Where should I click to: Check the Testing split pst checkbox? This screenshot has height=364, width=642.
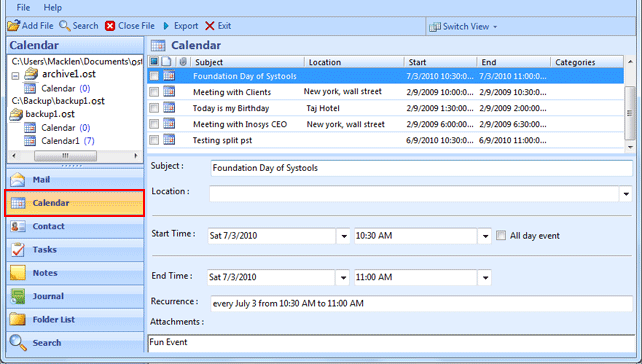point(154,140)
